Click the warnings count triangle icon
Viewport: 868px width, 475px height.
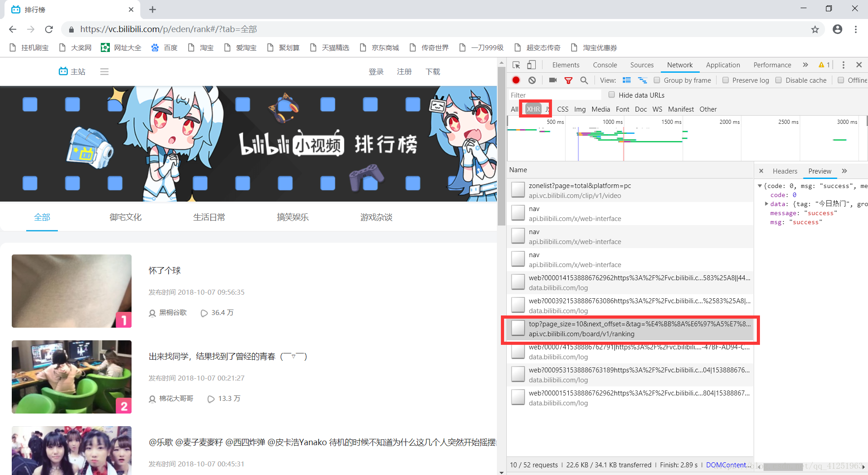pyautogui.click(x=821, y=65)
